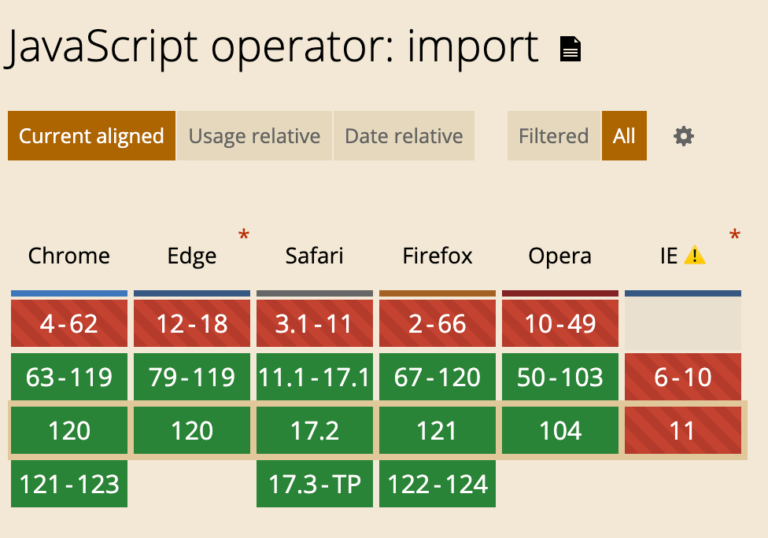Click the IE warning triangle icon

click(695, 256)
